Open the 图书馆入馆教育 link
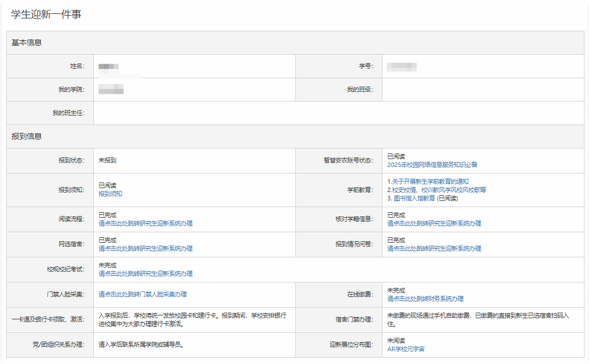This screenshot has width=589, height=364. (414, 198)
